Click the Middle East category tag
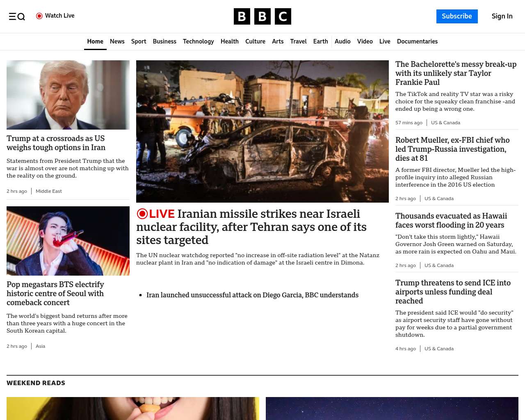Screen dimensions: 525x420 click(x=49, y=191)
